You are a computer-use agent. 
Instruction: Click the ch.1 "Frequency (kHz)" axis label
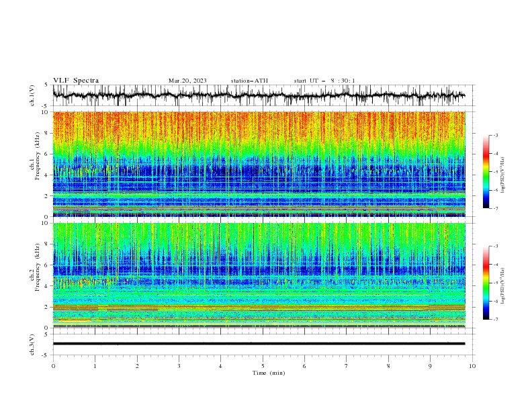pos(37,156)
